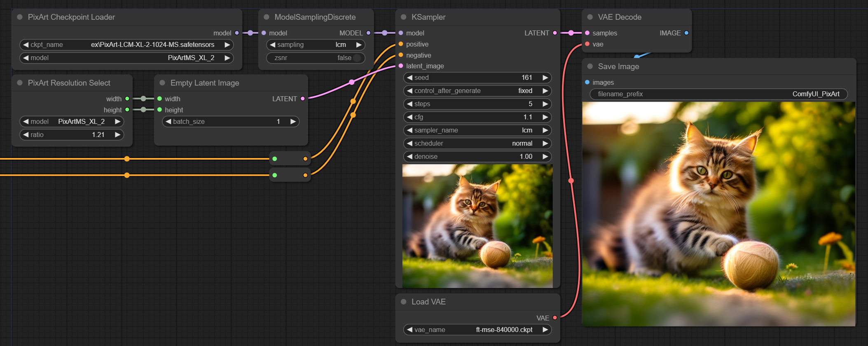Collapse the KSampler node with its title dot
868x346 pixels.
click(x=404, y=17)
